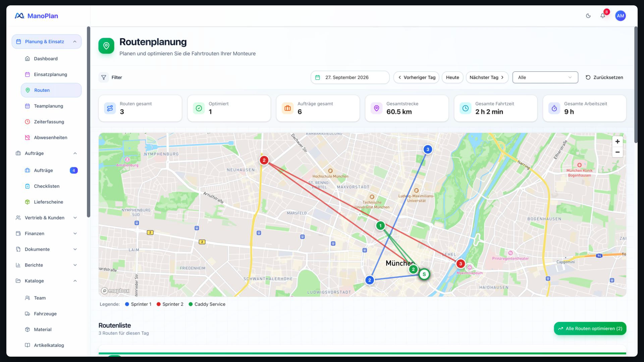Open AM user avatar menu
The image size is (644, 362).
point(620,16)
